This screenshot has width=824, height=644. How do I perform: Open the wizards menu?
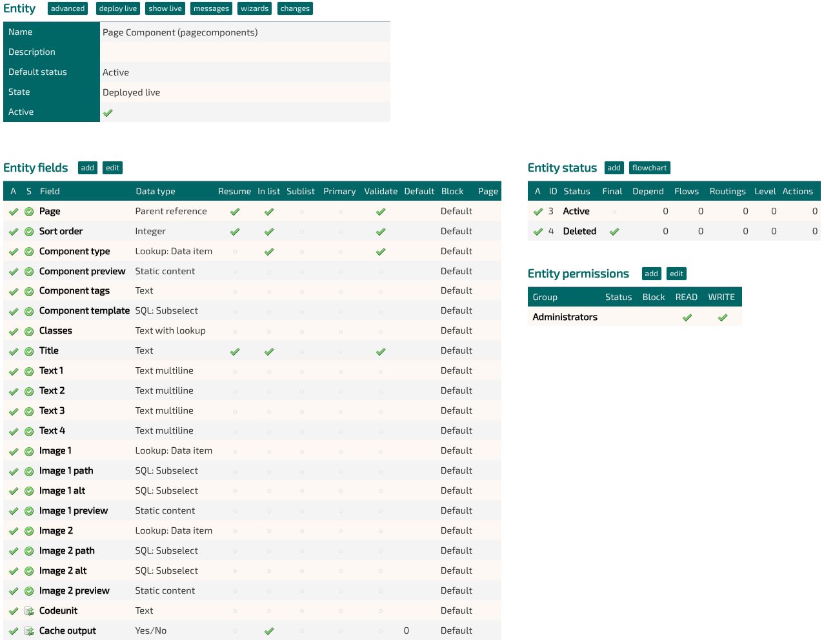(x=255, y=8)
